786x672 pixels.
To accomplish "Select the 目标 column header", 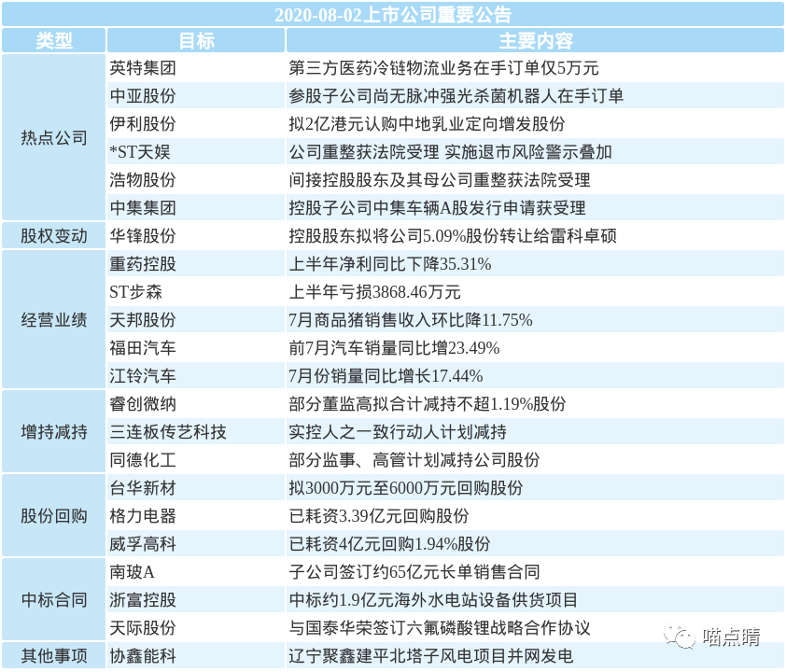I will tap(196, 40).
